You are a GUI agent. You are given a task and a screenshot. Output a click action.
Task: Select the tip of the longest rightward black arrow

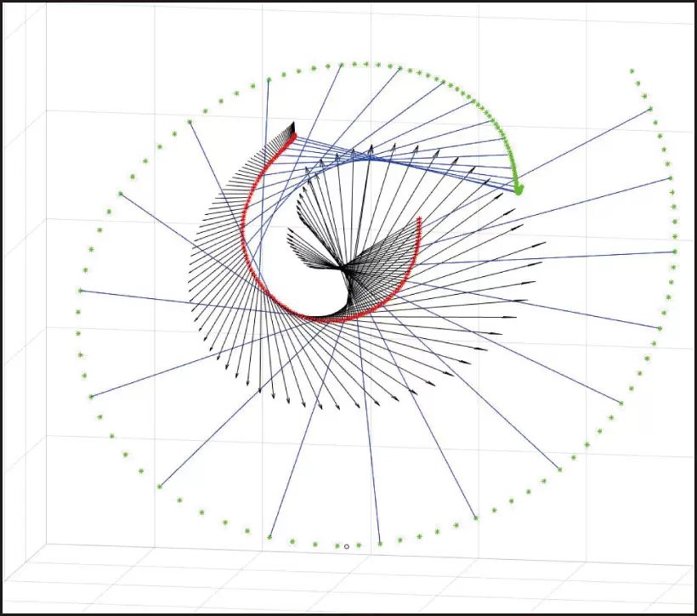click(x=545, y=246)
